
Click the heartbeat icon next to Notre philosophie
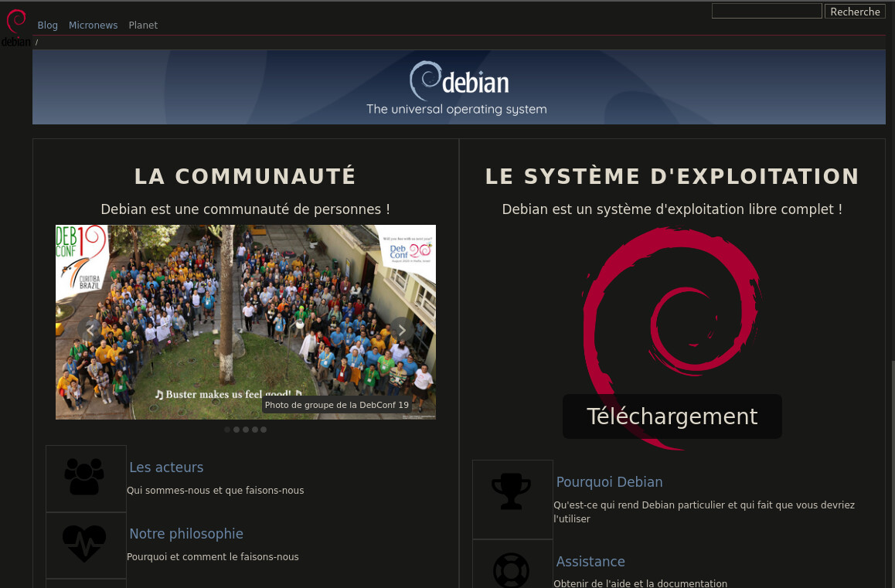pos(84,543)
